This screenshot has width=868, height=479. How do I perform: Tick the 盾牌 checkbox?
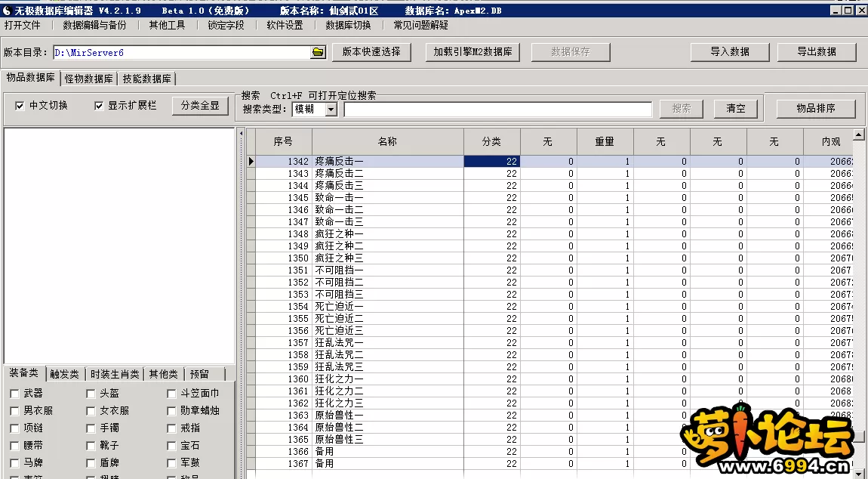tap(91, 463)
